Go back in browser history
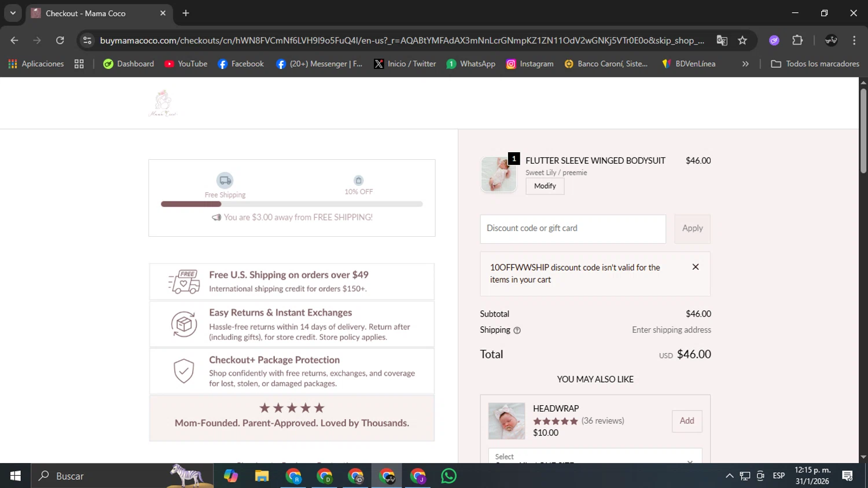 coord(14,40)
